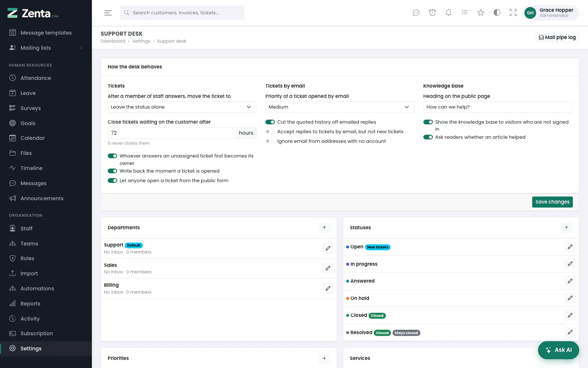Screen dimensions: 588x368
Task: Open the notifications bell icon
Action: pyautogui.click(x=448, y=13)
